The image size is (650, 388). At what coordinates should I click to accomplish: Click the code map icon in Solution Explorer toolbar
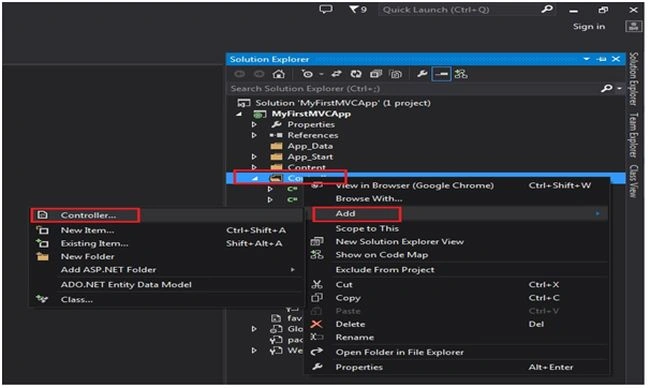461,74
